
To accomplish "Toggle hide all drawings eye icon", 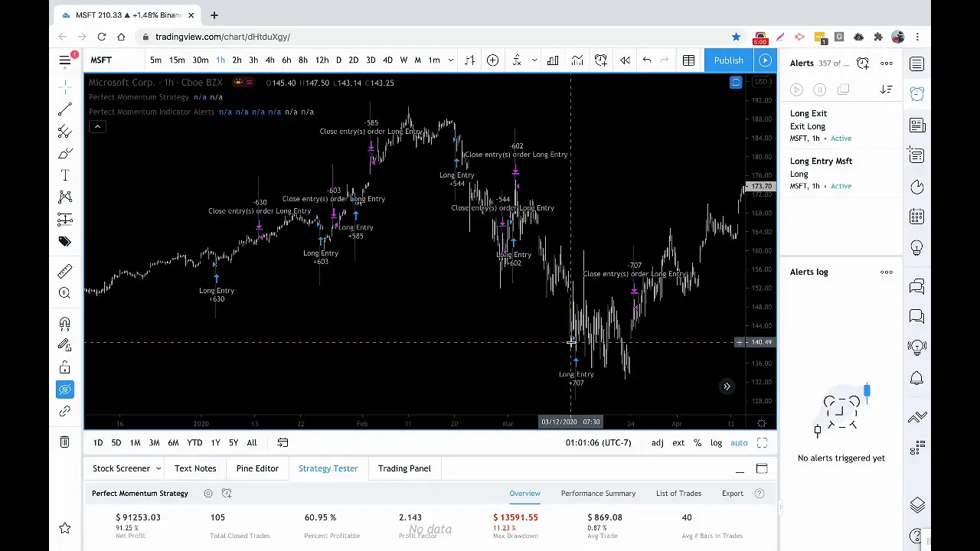I will (x=65, y=390).
